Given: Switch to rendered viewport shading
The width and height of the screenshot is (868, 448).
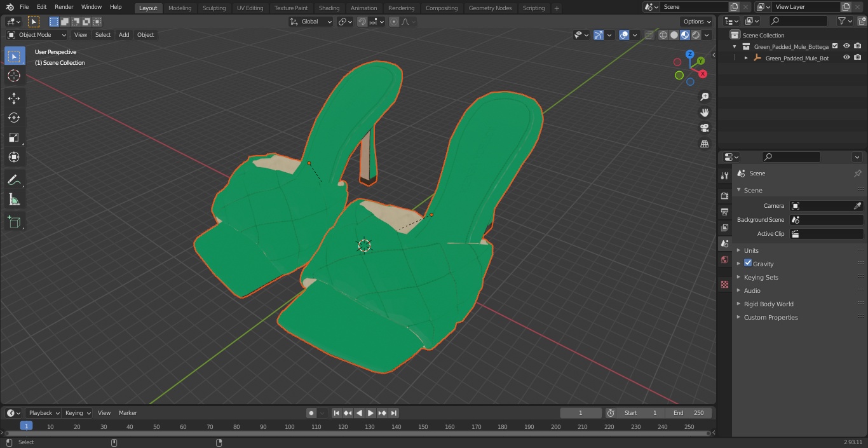Looking at the screenshot, I should click(696, 35).
